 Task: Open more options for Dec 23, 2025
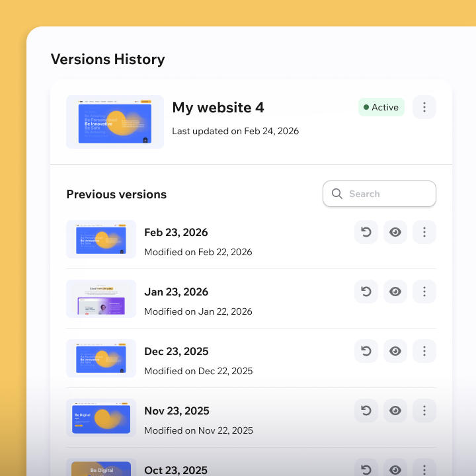(424, 351)
